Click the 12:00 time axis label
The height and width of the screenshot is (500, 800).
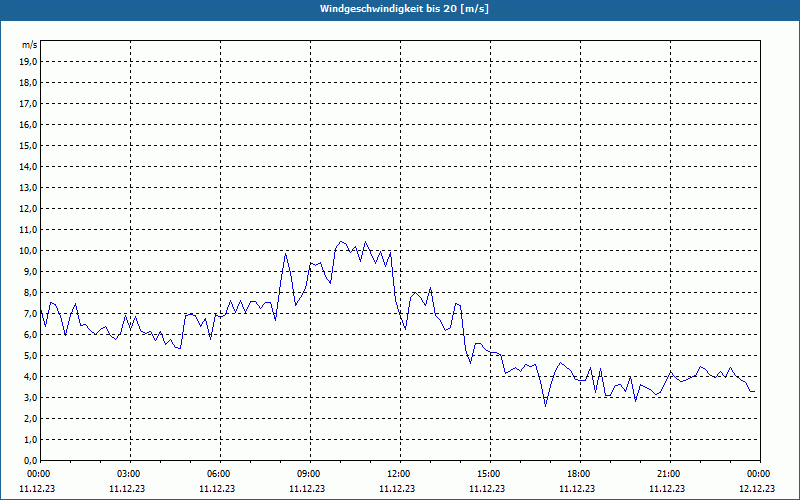(x=400, y=474)
